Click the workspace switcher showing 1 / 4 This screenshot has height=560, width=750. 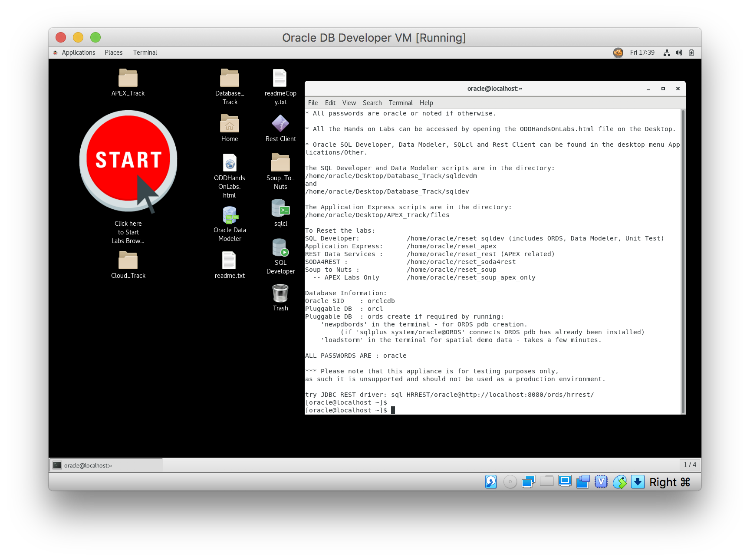pos(690,465)
